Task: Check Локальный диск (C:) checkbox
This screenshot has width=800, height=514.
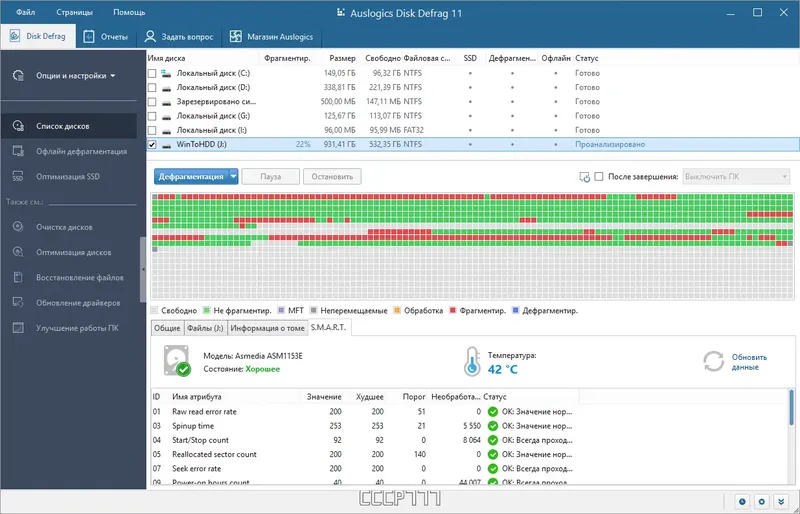Action: point(152,74)
